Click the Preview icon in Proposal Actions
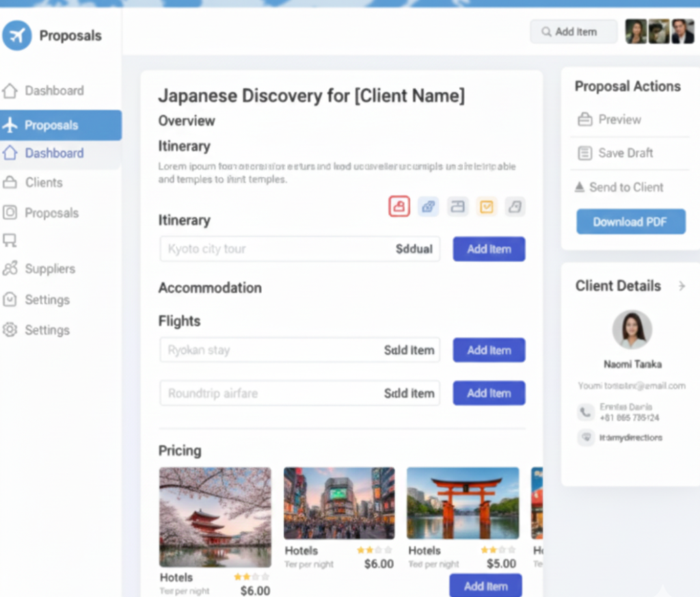This screenshot has height=597, width=700. (x=584, y=120)
